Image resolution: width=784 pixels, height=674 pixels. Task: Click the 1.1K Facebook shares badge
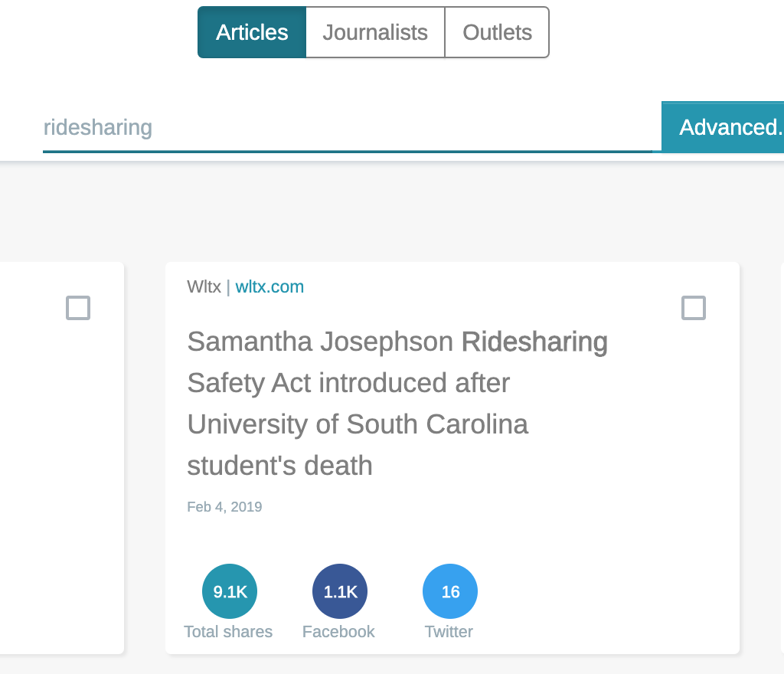(x=340, y=591)
